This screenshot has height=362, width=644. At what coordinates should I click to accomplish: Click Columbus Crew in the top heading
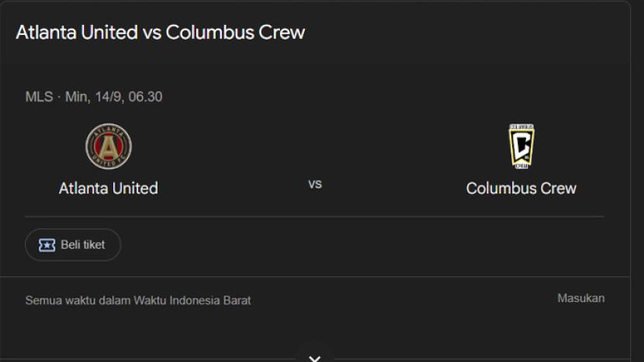pos(235,33)
